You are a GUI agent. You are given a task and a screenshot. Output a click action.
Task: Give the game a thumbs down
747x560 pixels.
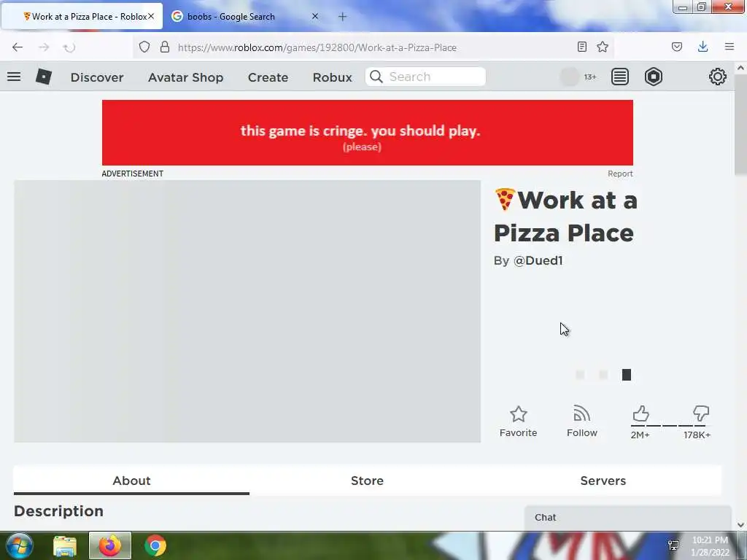point(701,413)
